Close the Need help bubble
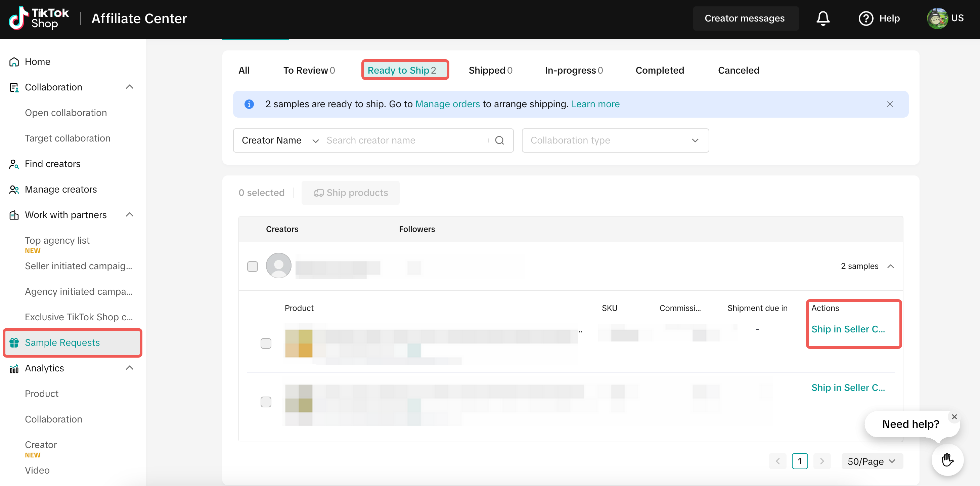The width and height of the screenshot is (980, 486). coord(954,417)
